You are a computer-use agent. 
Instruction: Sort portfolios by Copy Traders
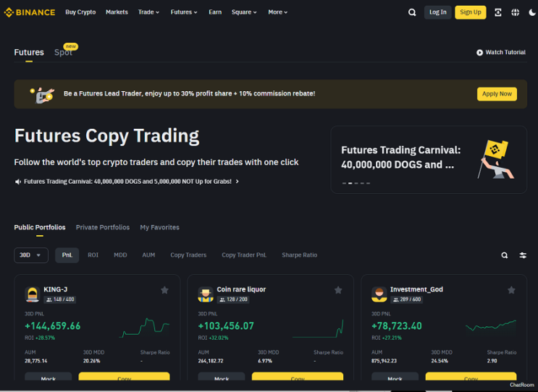coord(188,255)
